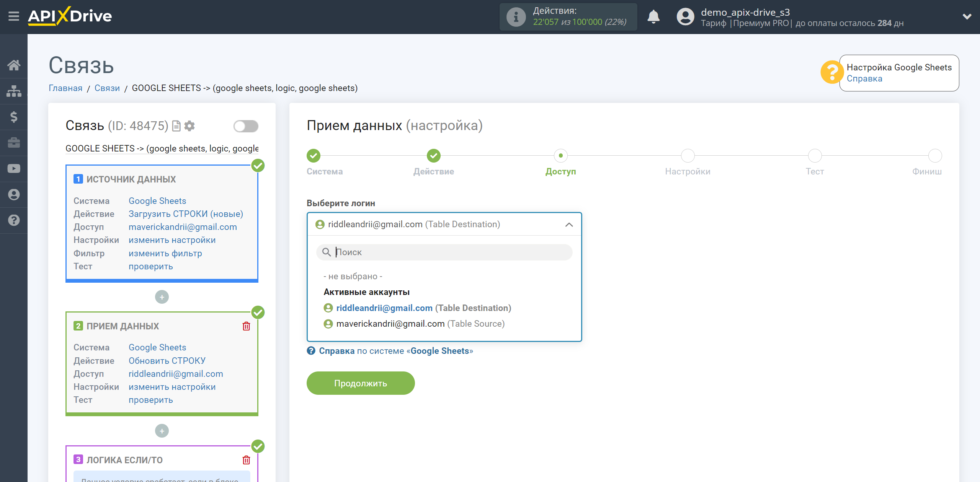Open Загрузить СТРОКИ (новые) action
The width and height of the screenshot is (980, 482).
pyautogui.click(x=186, y=214)
